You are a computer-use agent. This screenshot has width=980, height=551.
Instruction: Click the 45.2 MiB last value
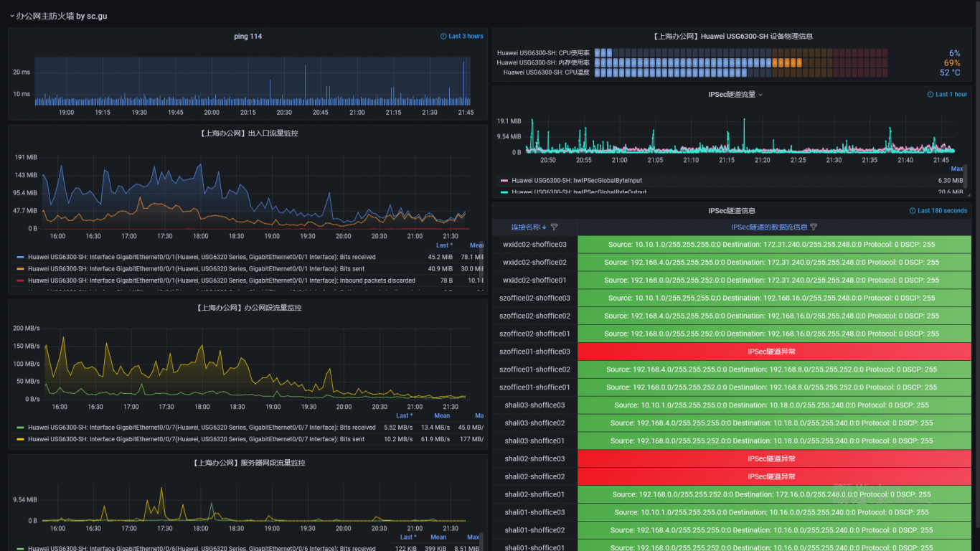(440, 257)
